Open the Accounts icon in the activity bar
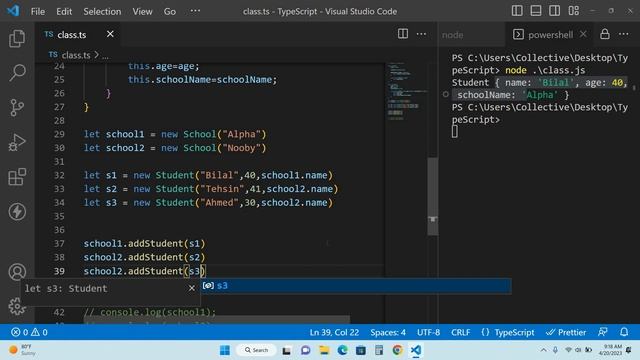 (x=17, y=272)
